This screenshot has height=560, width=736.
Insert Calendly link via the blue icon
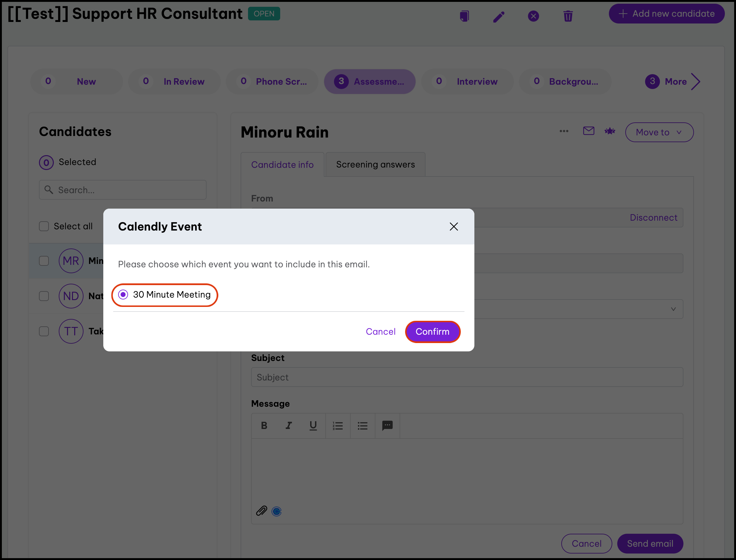(x=276, y=511)
